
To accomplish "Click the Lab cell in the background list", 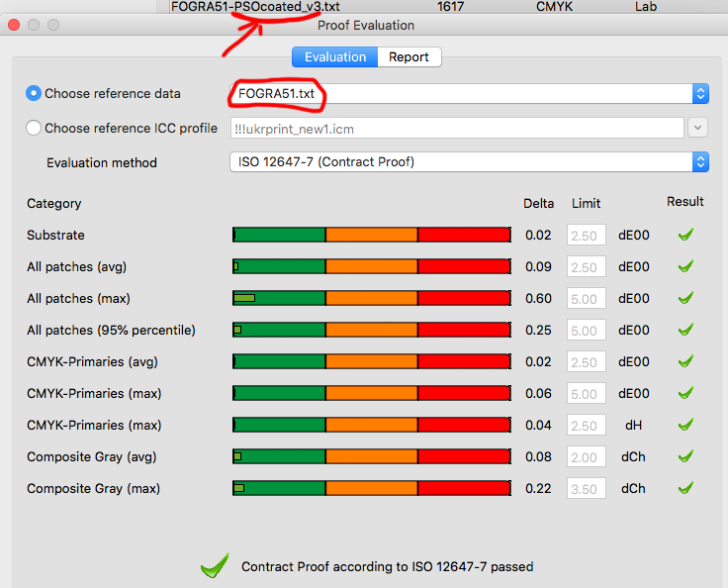I will coord(646,7).
